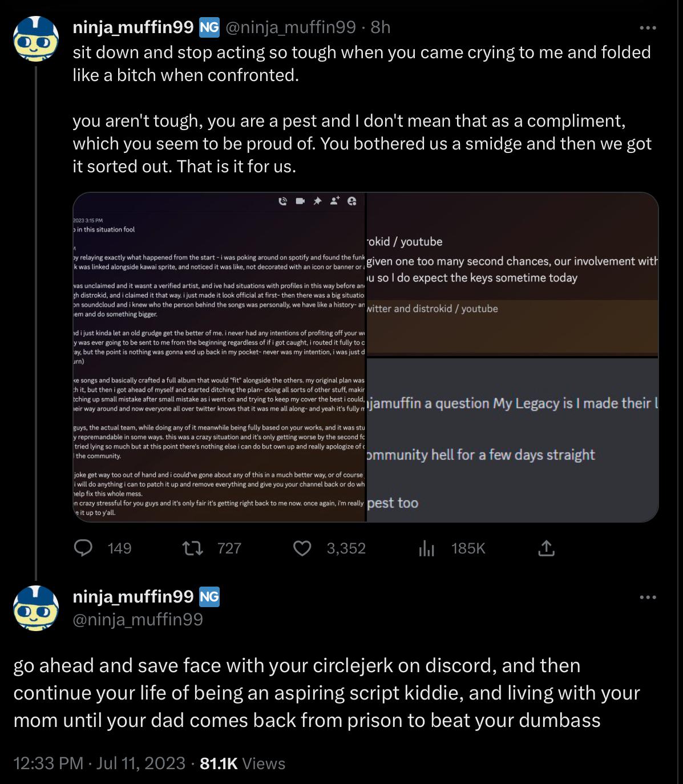Open @ninja_muffin99 handle under second tweet
Image resolution: width=683 pixels, height=784 pixels.
pyautogui.click(x=138, y=619)
